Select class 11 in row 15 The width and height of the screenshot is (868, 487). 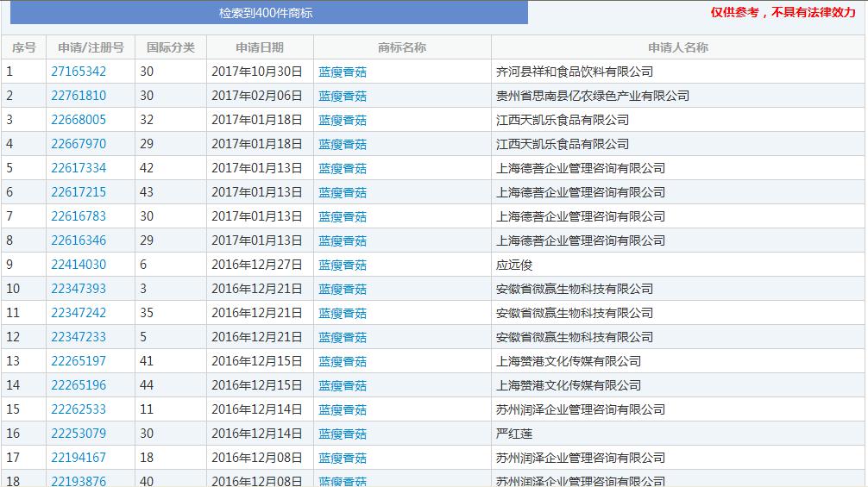pos(147,409)
